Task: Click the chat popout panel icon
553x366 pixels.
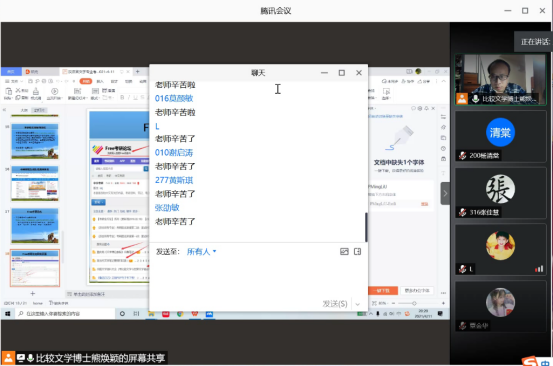Action: coord(357,251)
